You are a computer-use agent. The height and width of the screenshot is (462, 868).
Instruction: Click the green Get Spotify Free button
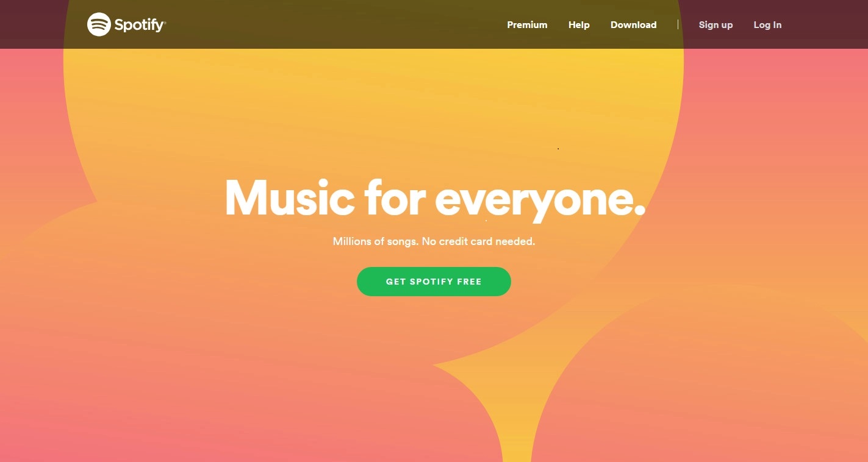pos(434,282)
